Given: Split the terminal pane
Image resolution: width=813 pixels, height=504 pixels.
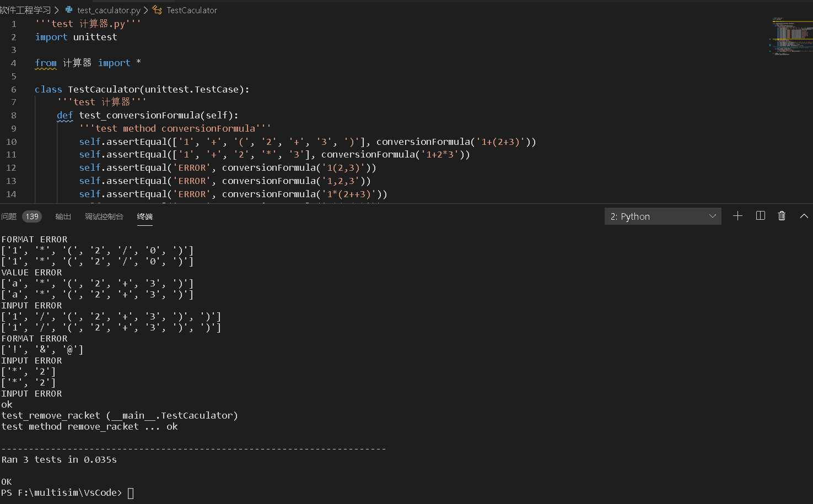Looking at the screenshot, I should [761, 216].
